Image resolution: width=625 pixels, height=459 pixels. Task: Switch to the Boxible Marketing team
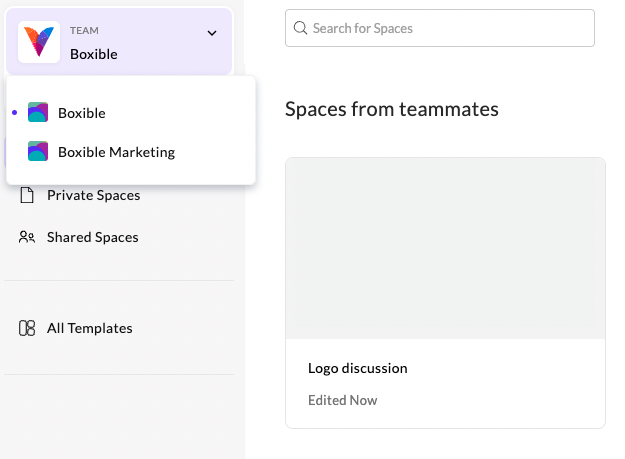[x=116, y=152]
